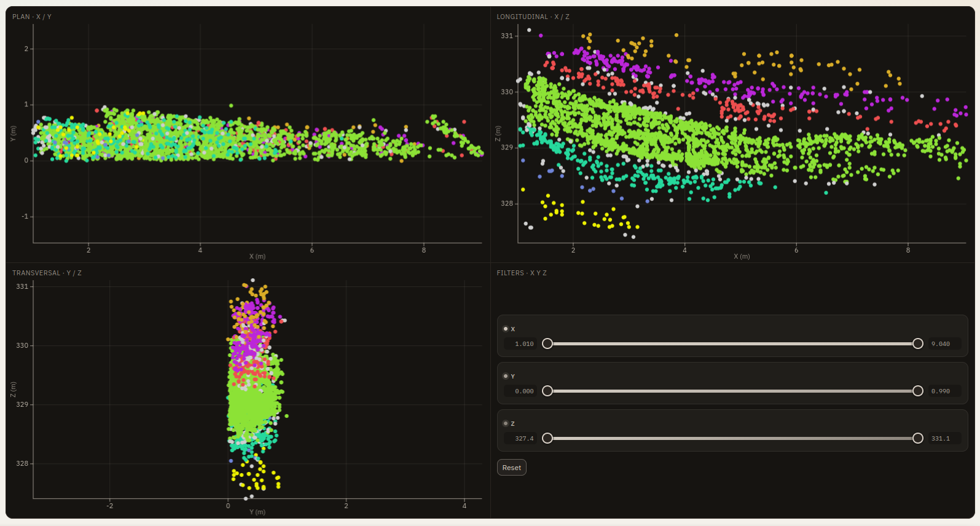This screenshot has width=980, height=526.
Task: Click the "FILTERS · X Y Z" heading
Action: [x=522, y=273]
